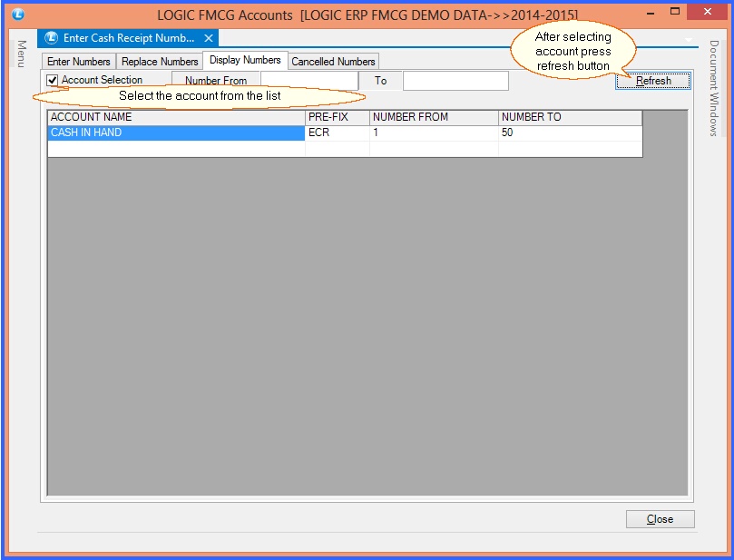Click the Number From cell value 1
Screen dimensions: 734x560
434,133
